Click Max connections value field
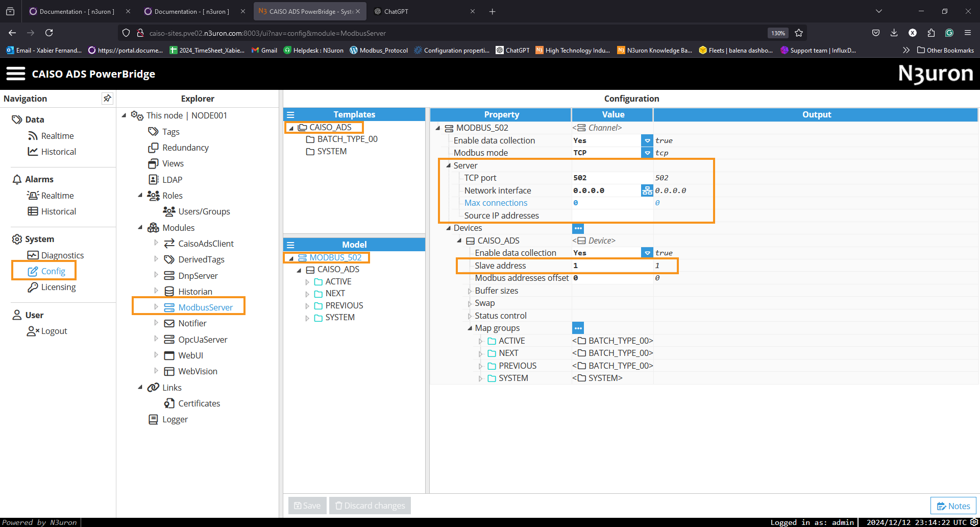The height and width of the screenshot is (527, 980). click(612, 203)
